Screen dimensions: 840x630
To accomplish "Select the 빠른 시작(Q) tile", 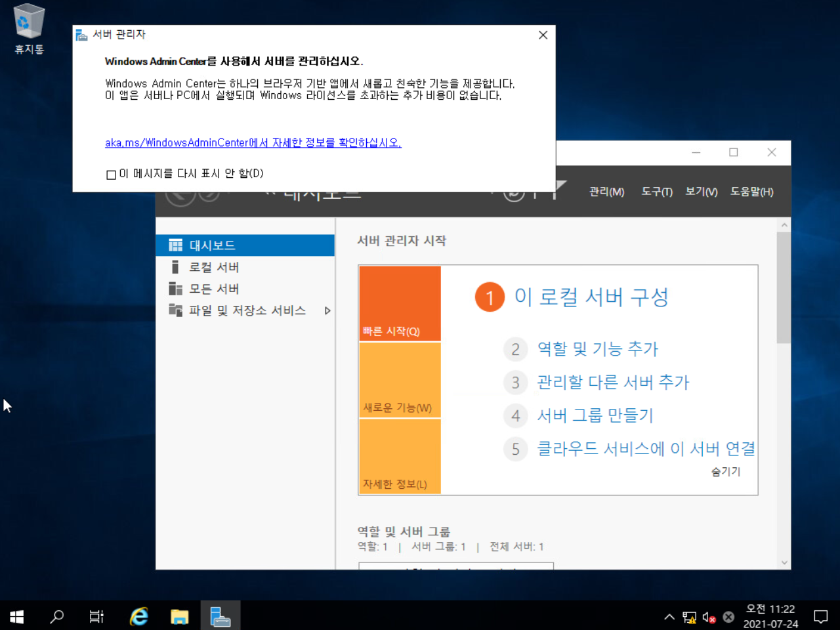I will click(400, 303).
